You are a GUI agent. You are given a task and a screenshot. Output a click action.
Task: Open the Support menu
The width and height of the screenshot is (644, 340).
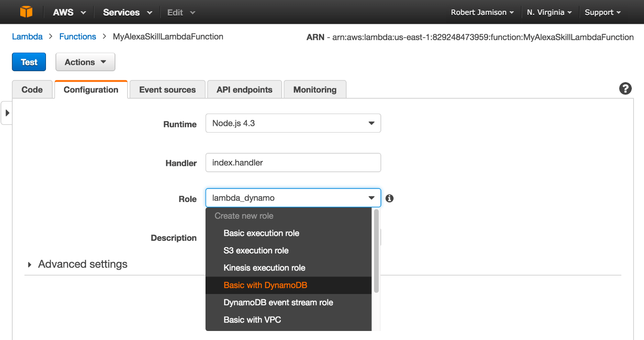tap(602, 12)
